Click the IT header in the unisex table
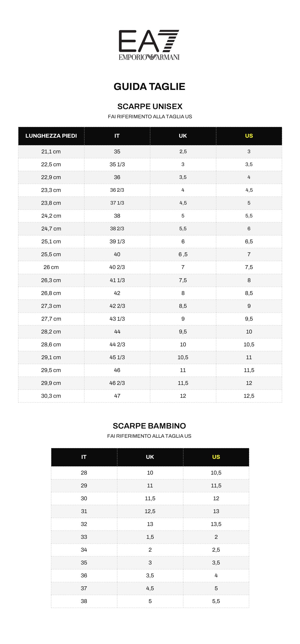The image size is (300, 644). pos(117,136)
